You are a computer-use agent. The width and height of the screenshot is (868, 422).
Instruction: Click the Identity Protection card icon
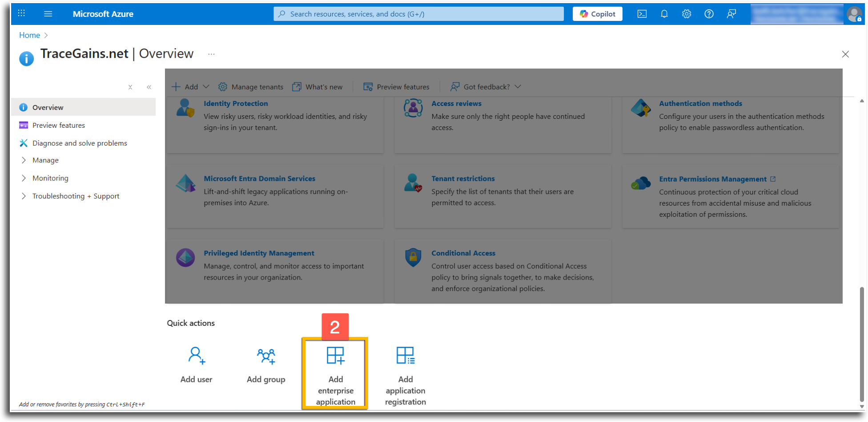click(185, 108)
